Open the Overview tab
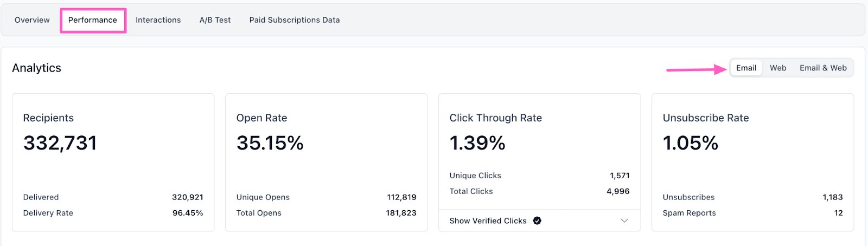868x246 pixels. pos(32,20)
